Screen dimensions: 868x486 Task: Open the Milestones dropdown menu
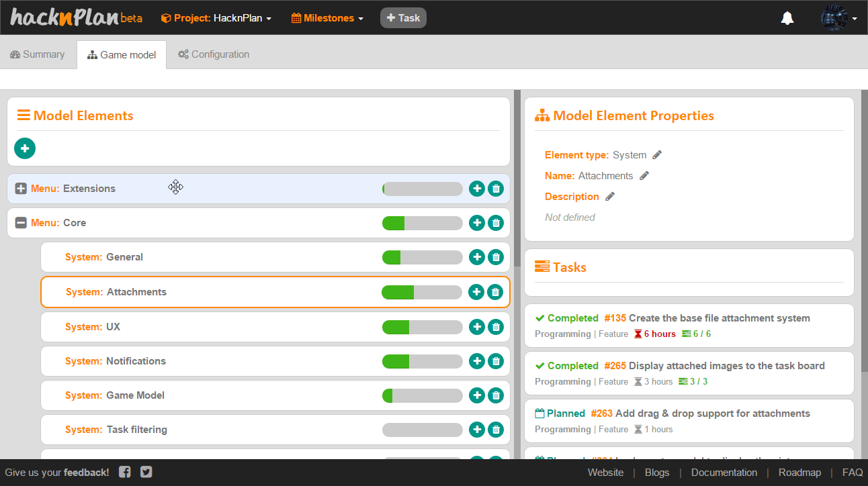click(x=327, y=18)
